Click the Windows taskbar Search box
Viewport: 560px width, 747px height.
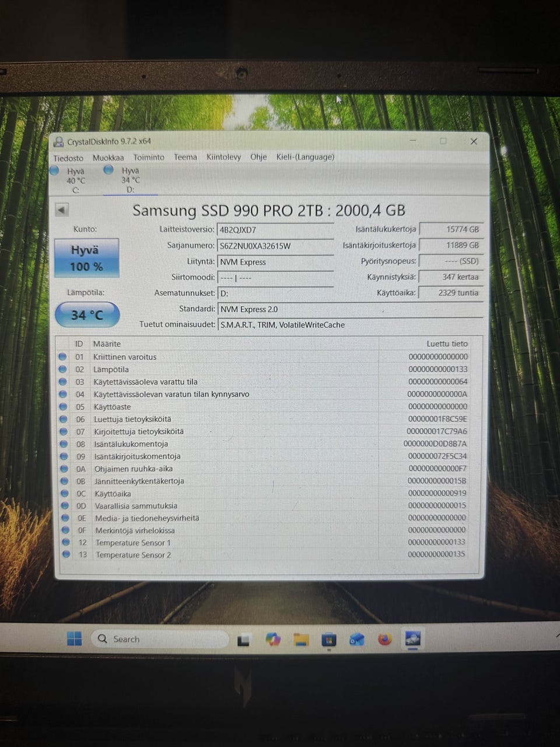point(160,639)
